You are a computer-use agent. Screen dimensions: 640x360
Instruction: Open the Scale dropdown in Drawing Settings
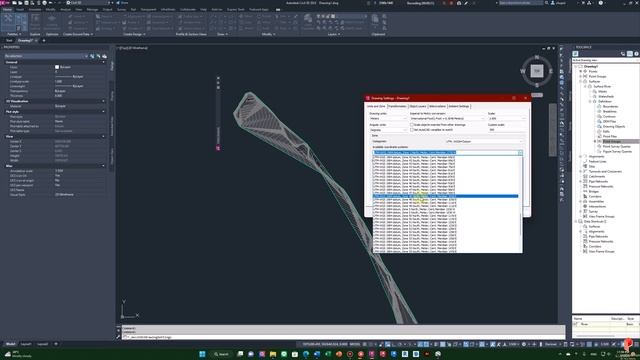coord(507,118)
